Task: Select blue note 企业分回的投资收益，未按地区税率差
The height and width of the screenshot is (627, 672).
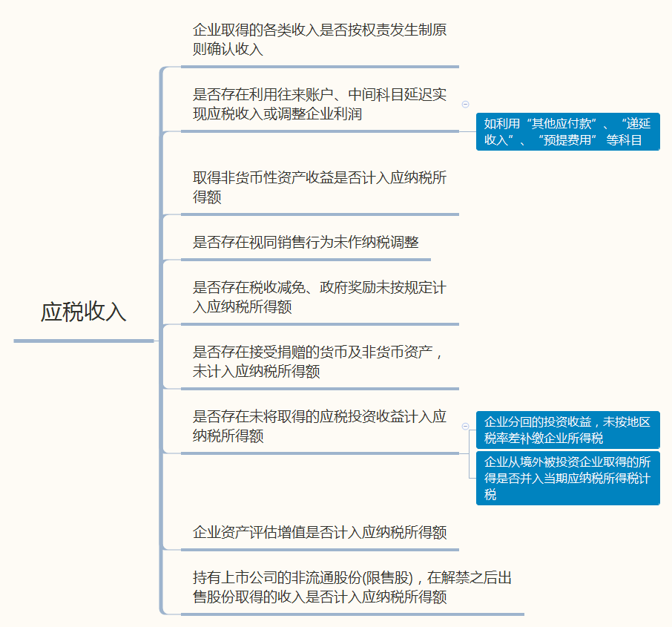Action: click(568, 430)
